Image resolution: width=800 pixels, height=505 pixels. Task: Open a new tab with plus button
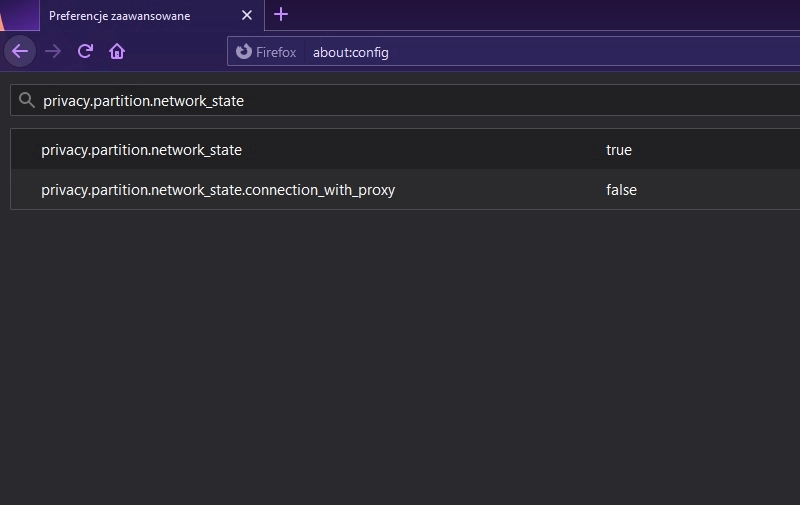[x=281, y=14]
